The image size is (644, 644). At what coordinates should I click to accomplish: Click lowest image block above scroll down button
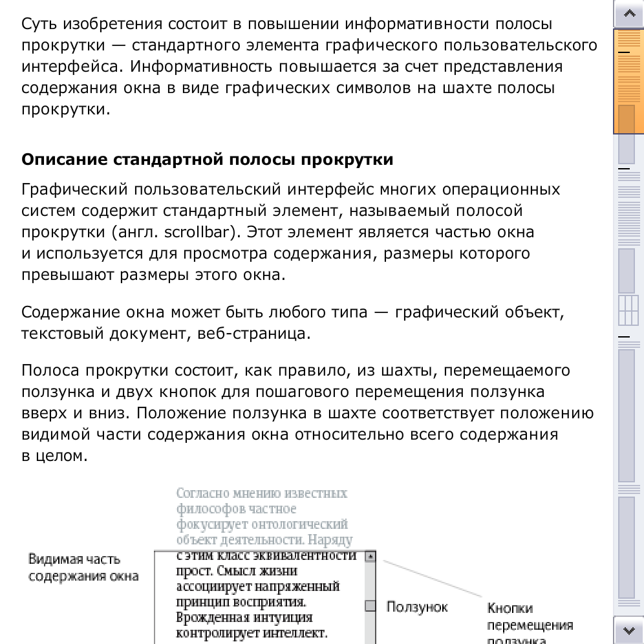[x=627, y=547]
